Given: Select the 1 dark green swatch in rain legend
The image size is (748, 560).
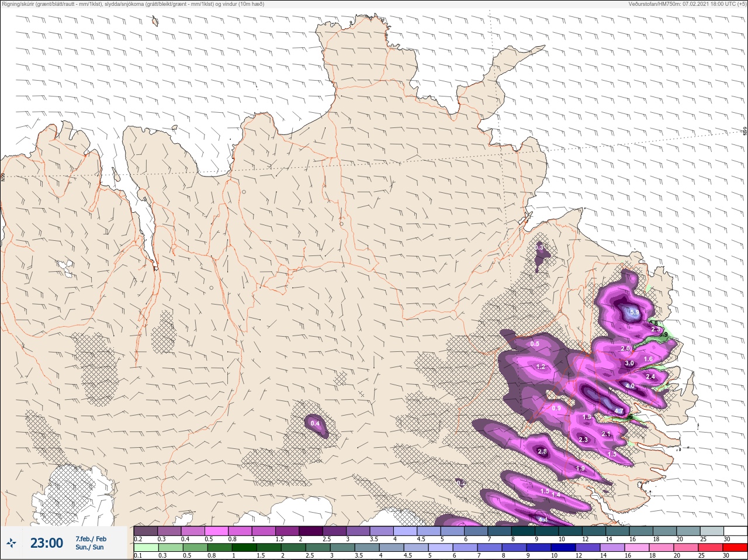Looking at the screenshot, I should point(244,548).
